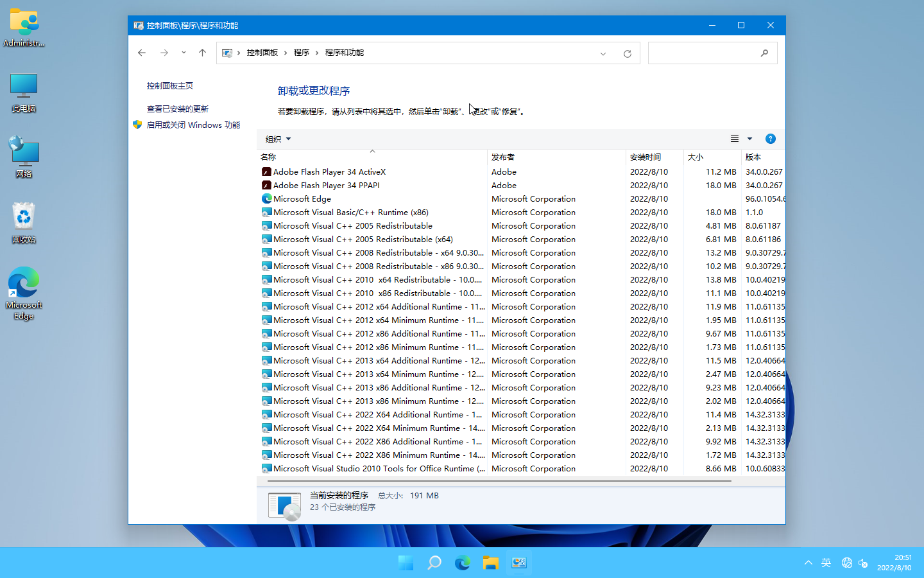
Task: Sort by 大小 column header
Action: pyautogui.click(x=712, y=157)
